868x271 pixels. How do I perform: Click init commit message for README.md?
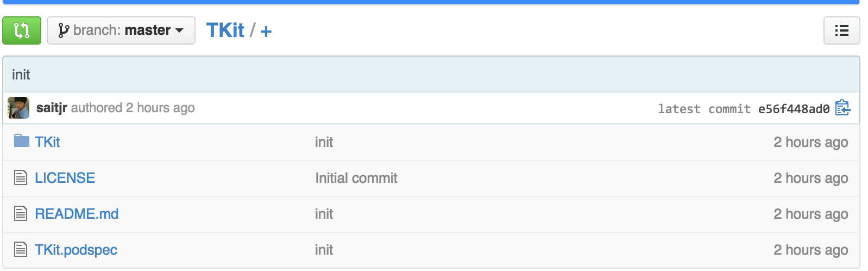pyautogui.click(x=324, y=214)
